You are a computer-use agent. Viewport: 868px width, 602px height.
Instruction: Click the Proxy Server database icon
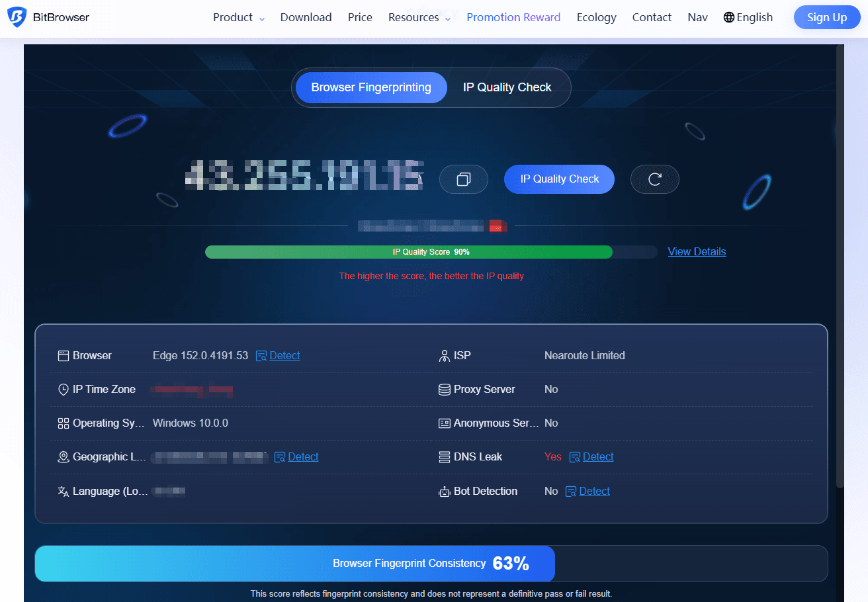point(445,390)
